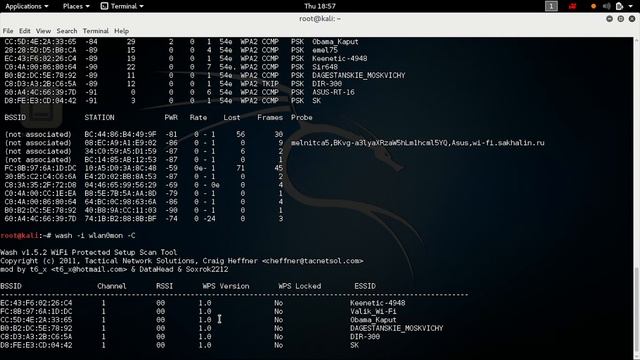
Task: Minimize the root@kali terminal window
Action: (x=609, y=19)
